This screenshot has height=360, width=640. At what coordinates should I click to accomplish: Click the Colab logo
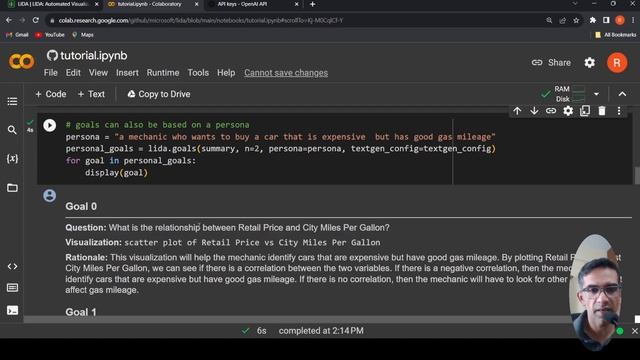point(22,62)
